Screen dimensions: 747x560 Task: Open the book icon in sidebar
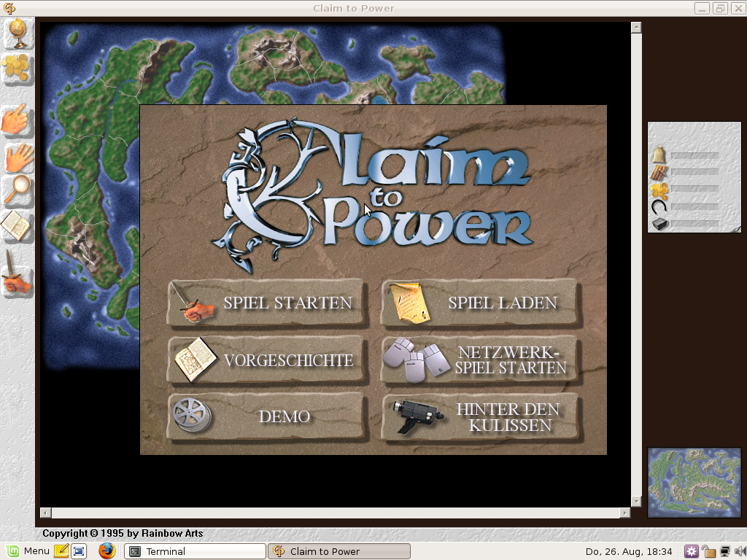[x=17, y=226]
